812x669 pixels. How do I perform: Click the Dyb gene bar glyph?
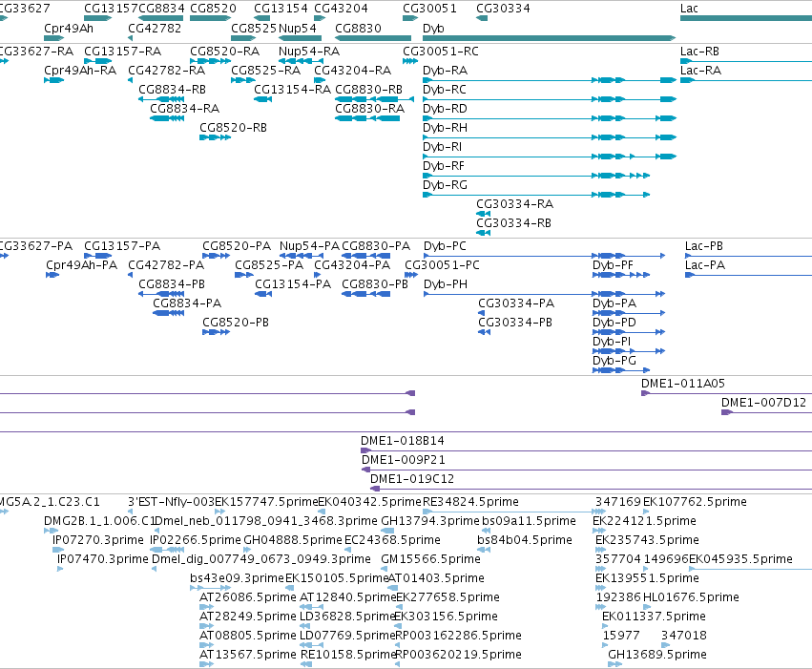[x=549, y=38]
